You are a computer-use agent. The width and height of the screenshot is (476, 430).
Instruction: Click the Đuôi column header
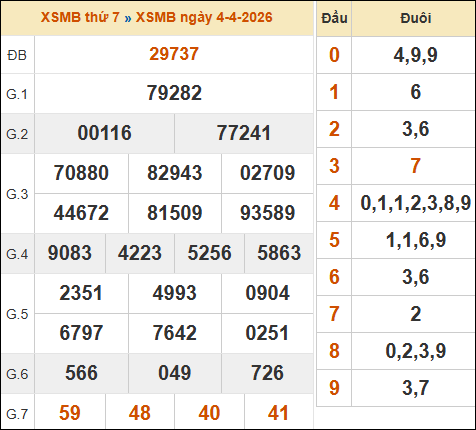pyautogui.click(x=415, y=18)
